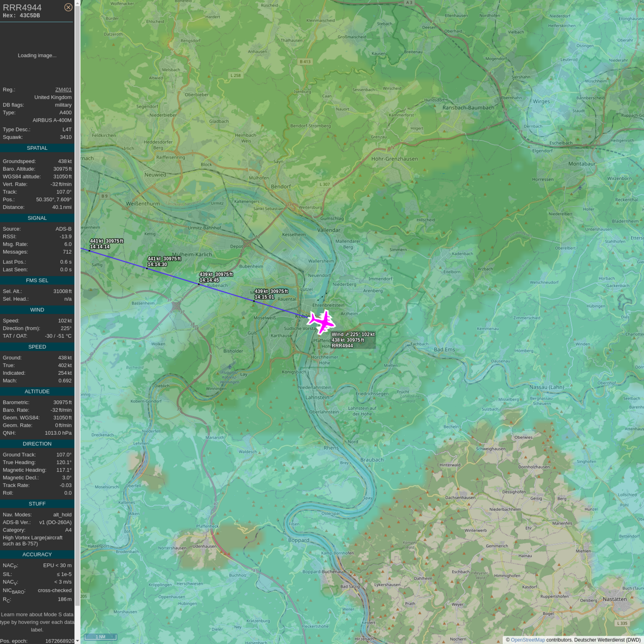Screen dimensions: 644x644
Task: Click the aircraft's wind and callsign label
Action: 353,340
